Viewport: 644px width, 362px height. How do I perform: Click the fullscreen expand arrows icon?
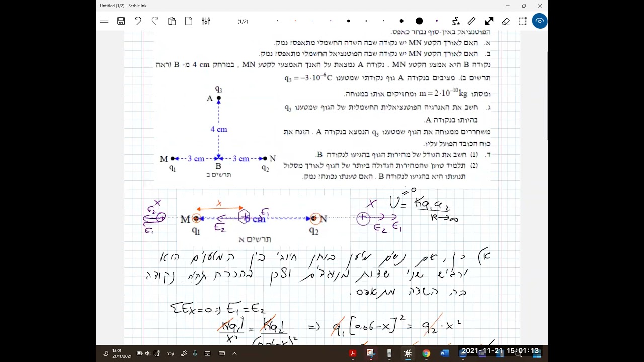tap(489, 21)
